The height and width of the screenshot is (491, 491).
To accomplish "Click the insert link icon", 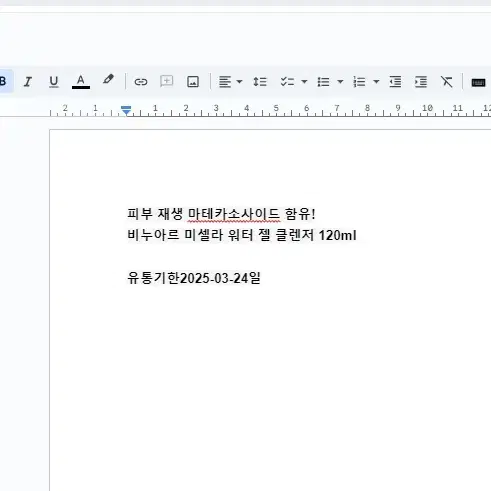I will point(140,82).
